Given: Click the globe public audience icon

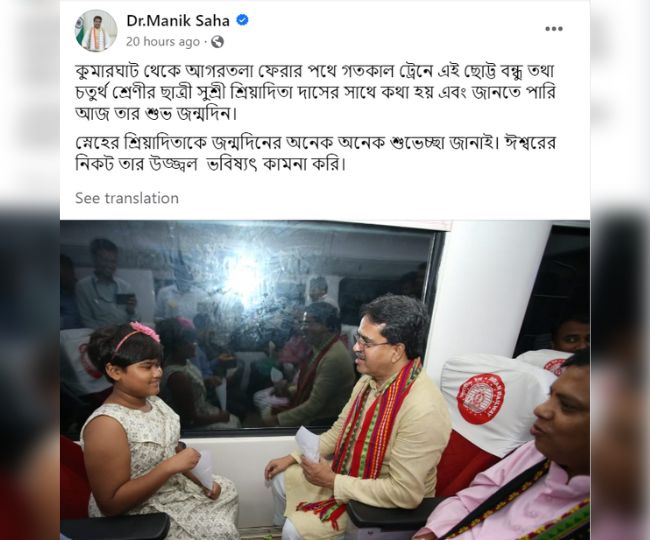Looking at the screenshot, I should 218,42.
